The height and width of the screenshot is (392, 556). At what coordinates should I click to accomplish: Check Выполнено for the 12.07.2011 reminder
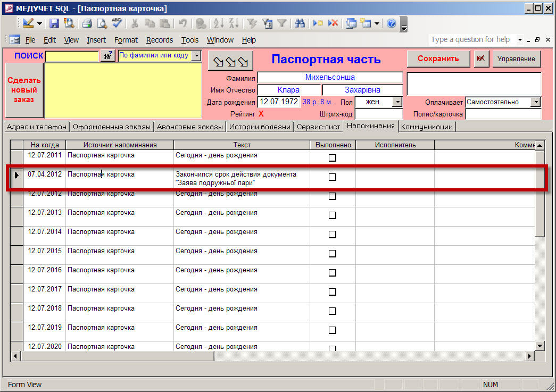333,158
